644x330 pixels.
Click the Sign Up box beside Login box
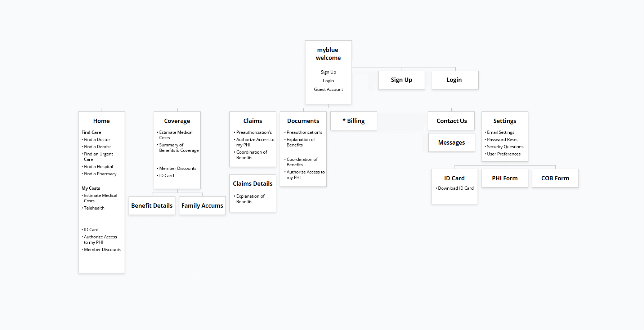coord(401,80)
